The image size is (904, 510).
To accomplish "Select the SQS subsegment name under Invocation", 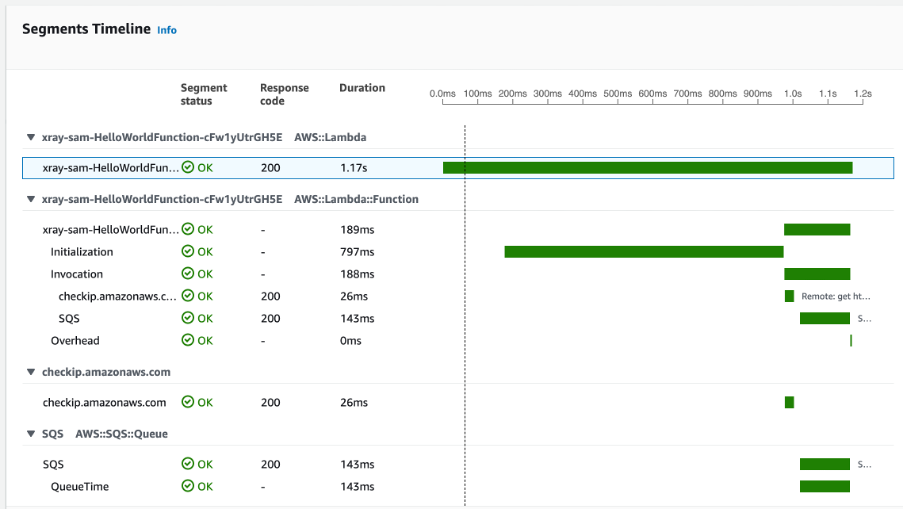I will [69, 319].
